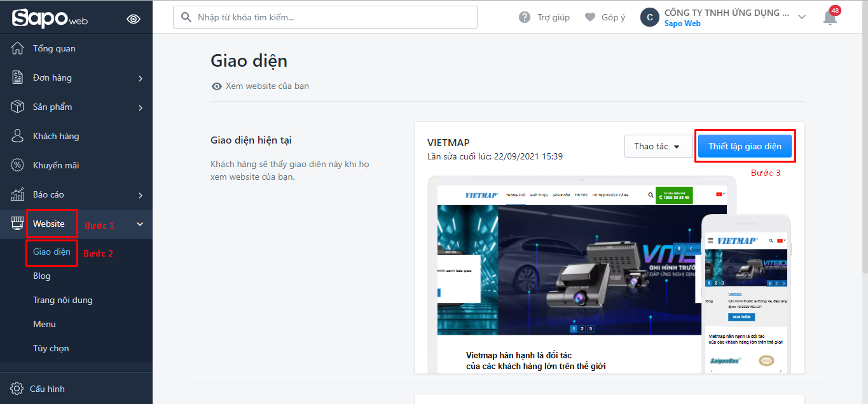Select Giao diện in the Website submenu

(52, 252)
